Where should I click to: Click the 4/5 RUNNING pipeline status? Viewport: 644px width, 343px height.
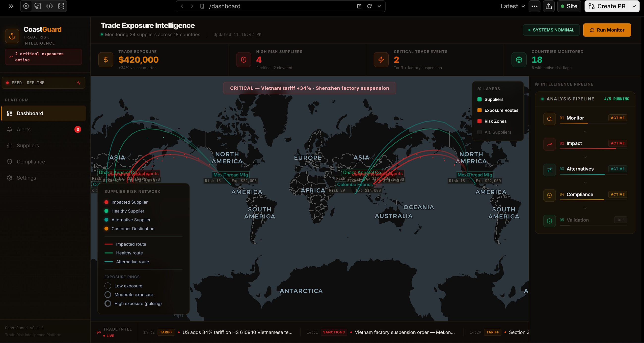coord(617,99)
